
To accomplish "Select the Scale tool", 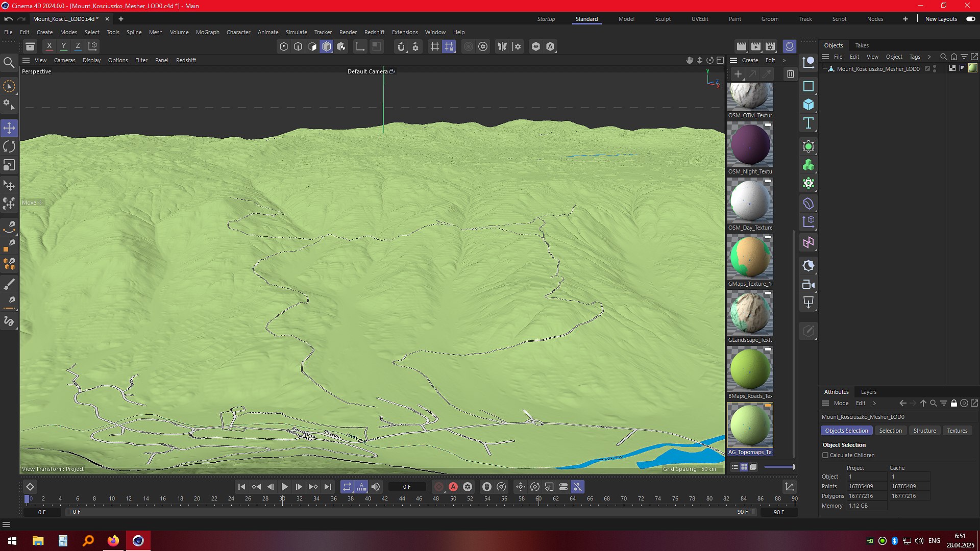I will tap(9, 165).
